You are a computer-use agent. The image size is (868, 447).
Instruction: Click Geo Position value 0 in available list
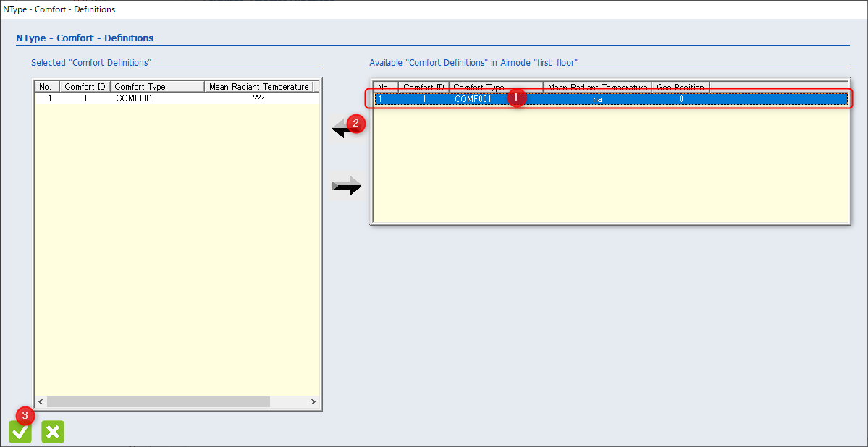pos(681,99)
